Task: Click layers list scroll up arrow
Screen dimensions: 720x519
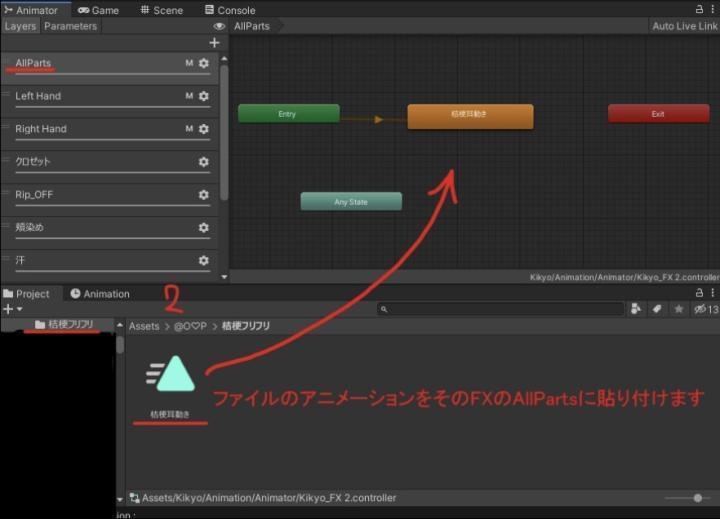Action: [224, 59]
